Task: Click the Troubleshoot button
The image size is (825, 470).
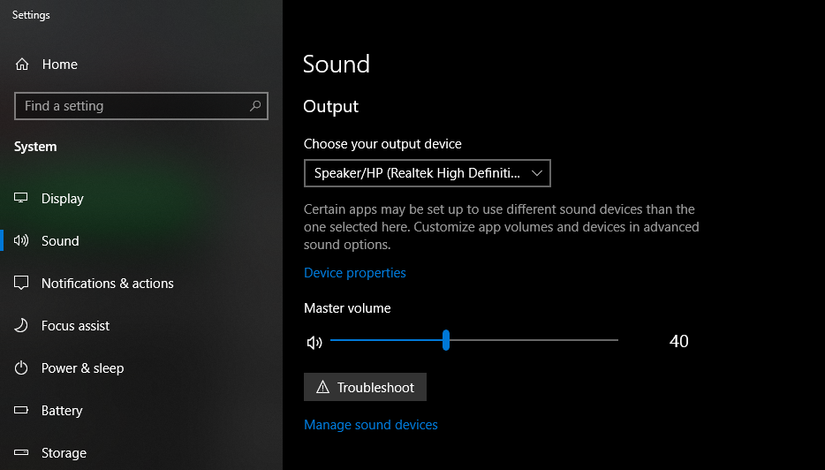Action: 365,387
